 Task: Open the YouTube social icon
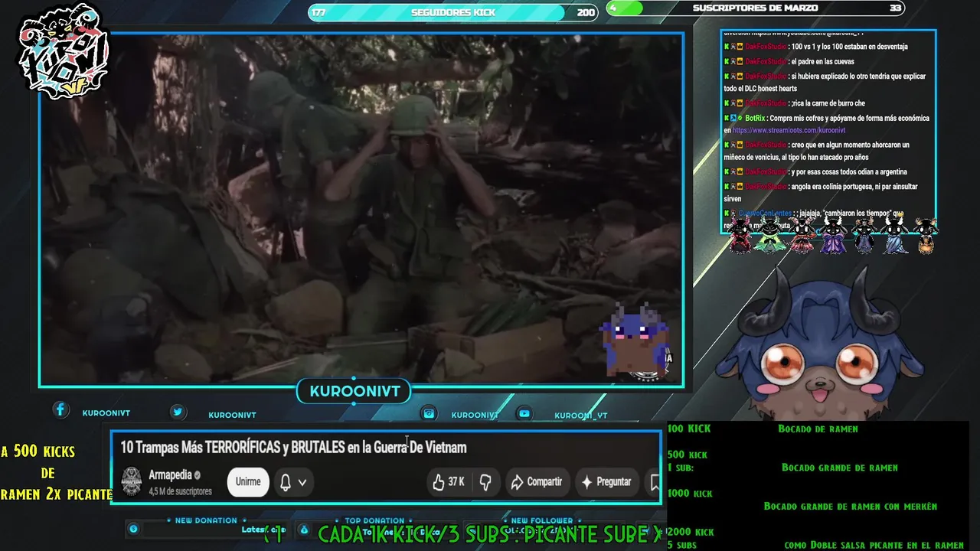point(524,413)
